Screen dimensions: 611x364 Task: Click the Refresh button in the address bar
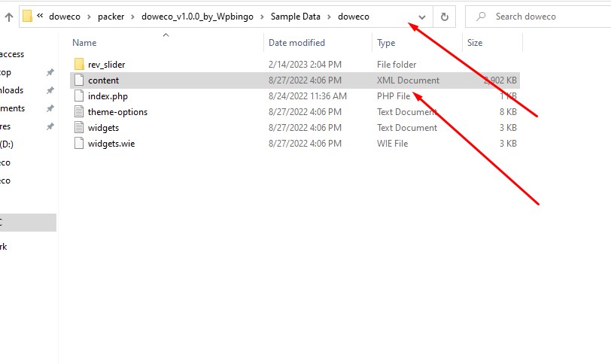(x=444, y=17)
